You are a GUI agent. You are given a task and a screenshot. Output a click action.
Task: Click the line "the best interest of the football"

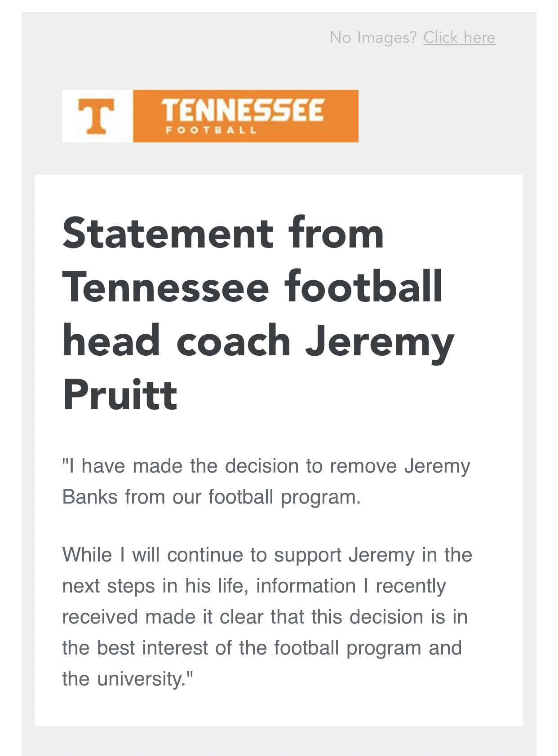pos(262,648)
